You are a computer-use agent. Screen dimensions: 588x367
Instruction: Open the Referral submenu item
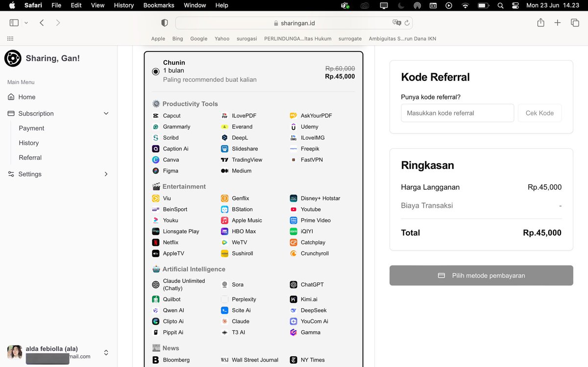[30, 158]
